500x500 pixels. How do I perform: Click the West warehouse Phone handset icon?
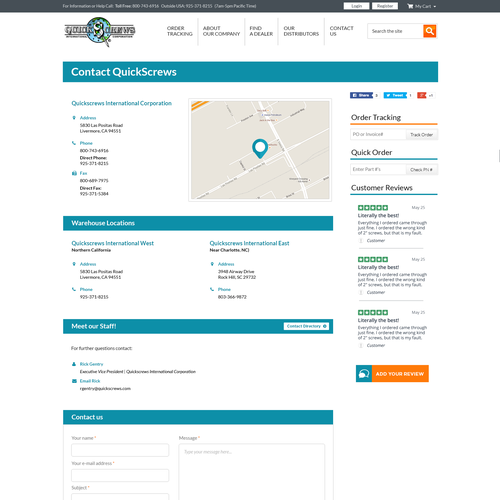pos(74,289)
